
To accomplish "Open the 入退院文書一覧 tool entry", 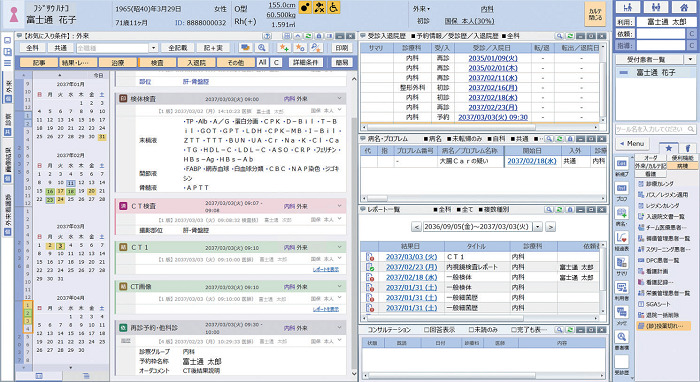I will pos(661,216).
